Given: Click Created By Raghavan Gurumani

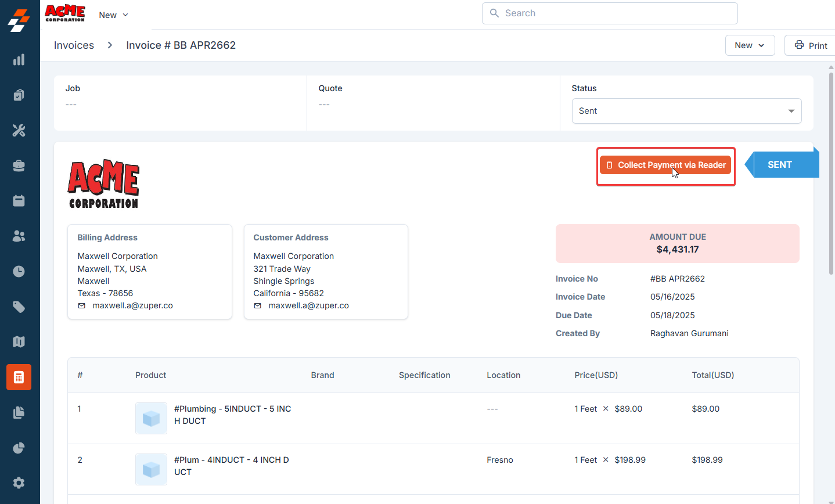Looking at the screenshot, I should click(x=689, y=333).
